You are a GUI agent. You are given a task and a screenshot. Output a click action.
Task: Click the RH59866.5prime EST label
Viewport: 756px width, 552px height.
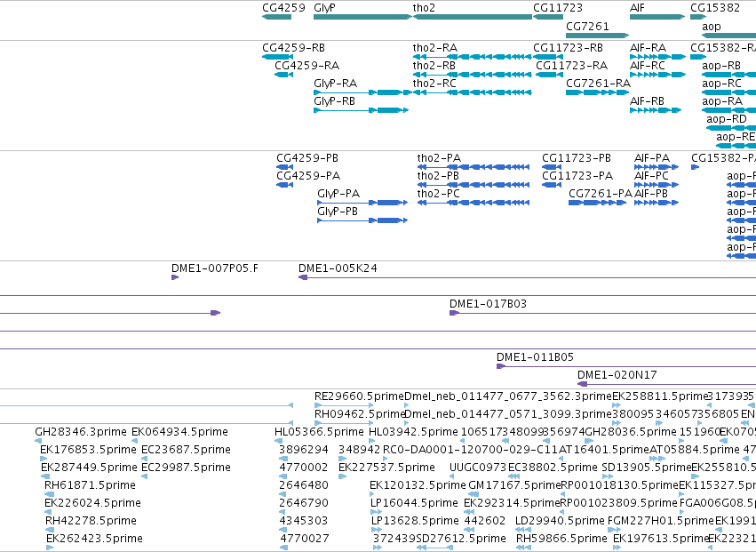(x=561, y=539)
